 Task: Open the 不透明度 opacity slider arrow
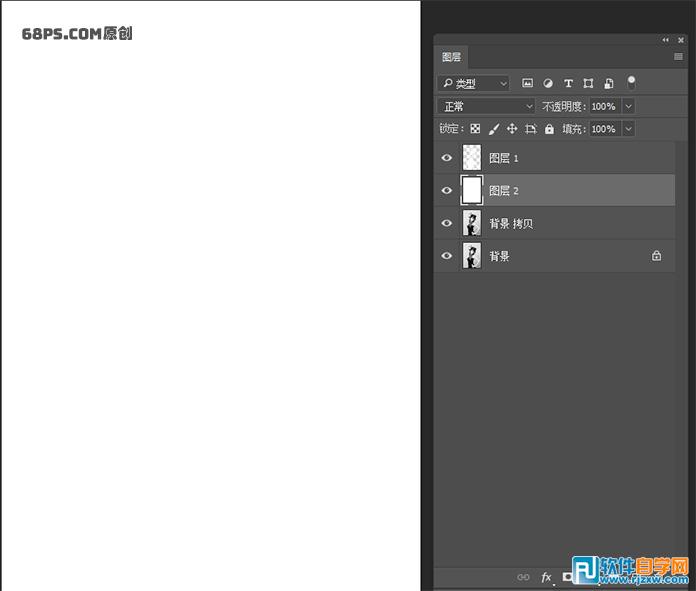(x=629, y=106)
